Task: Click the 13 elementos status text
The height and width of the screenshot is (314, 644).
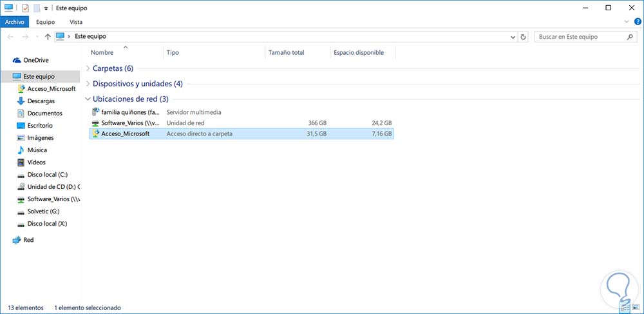Action: (26, 308)
